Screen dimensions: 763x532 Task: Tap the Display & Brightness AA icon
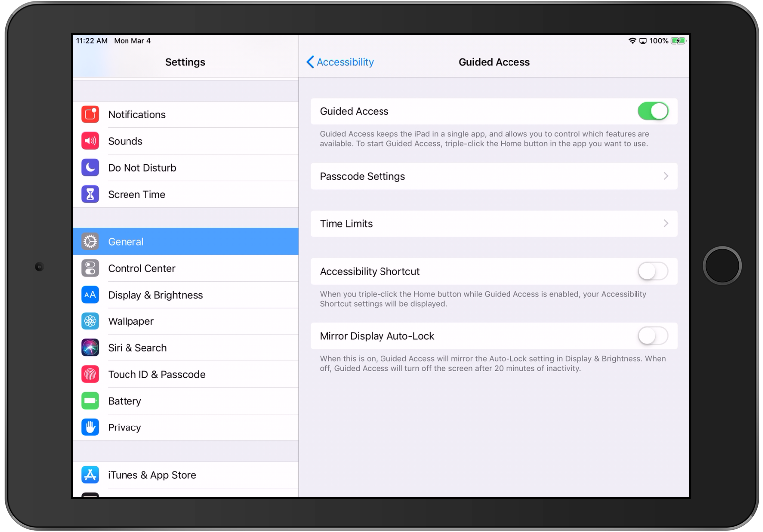pos(90,295)
